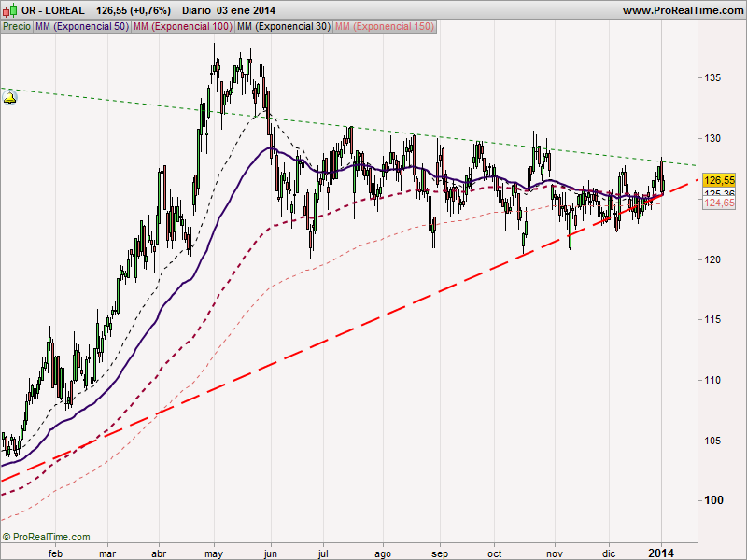Click the www.ProRealTime.com link at top right
747x560 pixels.
684,10
